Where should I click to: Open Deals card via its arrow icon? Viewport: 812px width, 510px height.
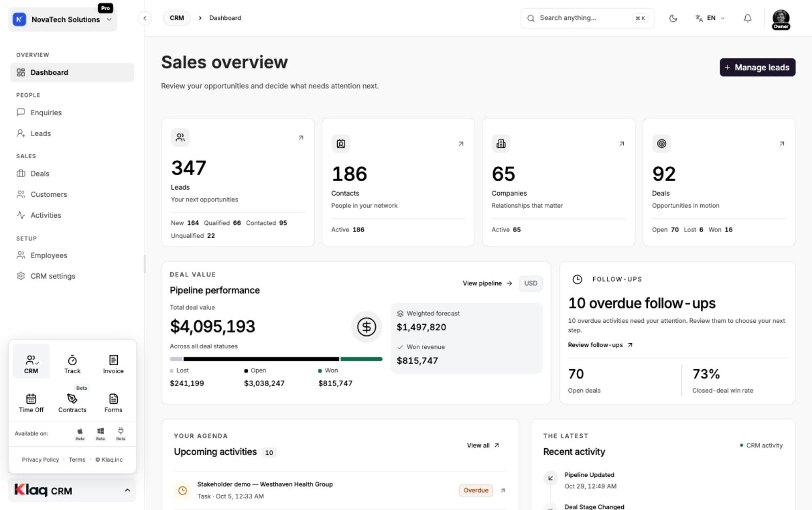point(782,144)
